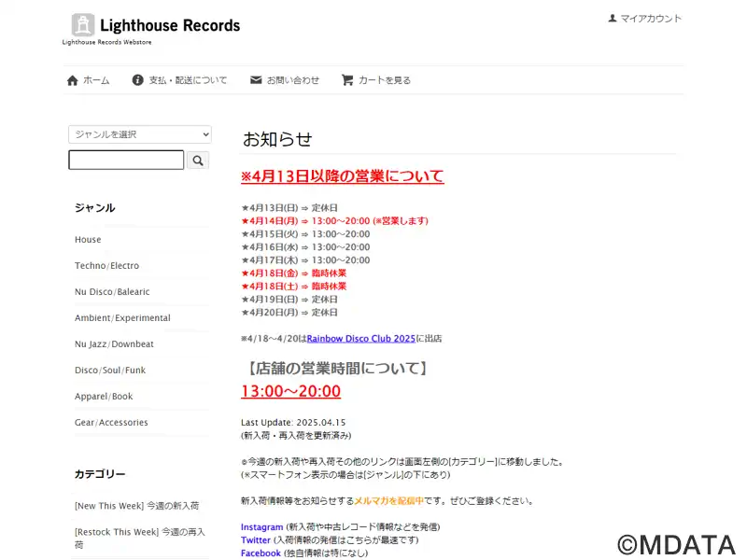Click the 【店舗の営業時間について】 heading
This screenshot has width=747, height=560.
[337, 368]
